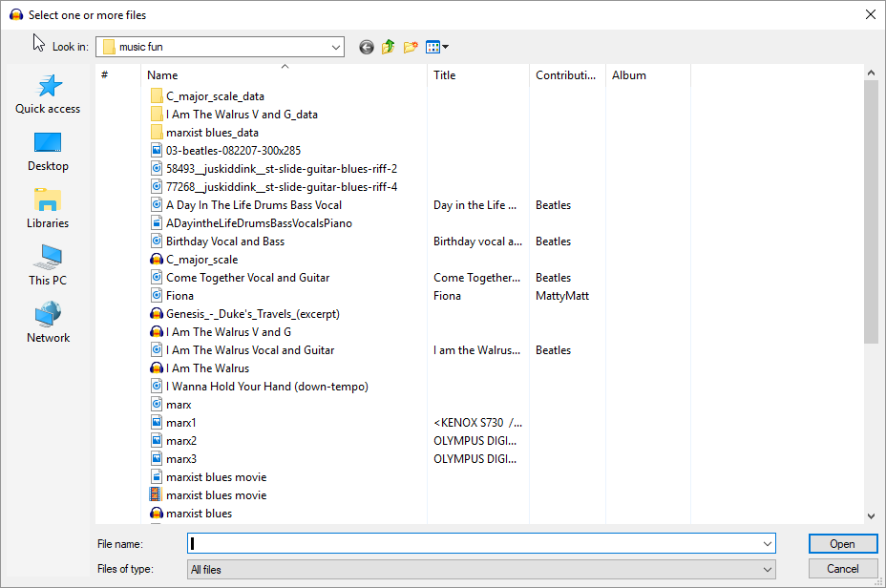Sort by Title column header
This screenshot has height=588, width=886.
(x=445, y=75)
